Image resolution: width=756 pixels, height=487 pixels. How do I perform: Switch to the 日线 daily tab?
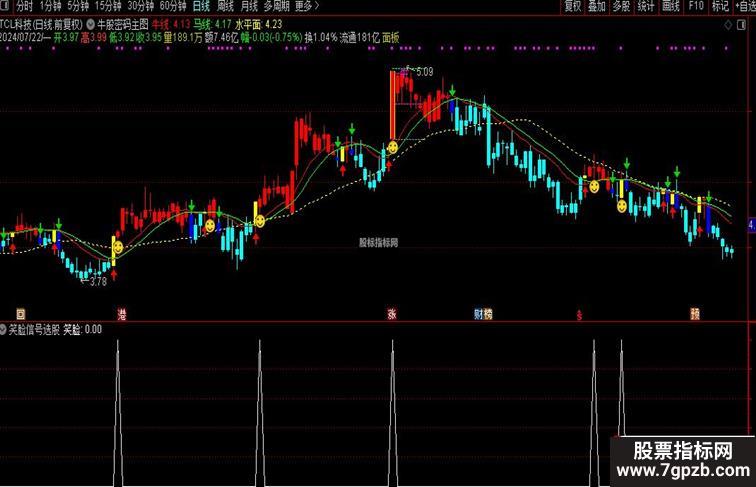(202, 6)
